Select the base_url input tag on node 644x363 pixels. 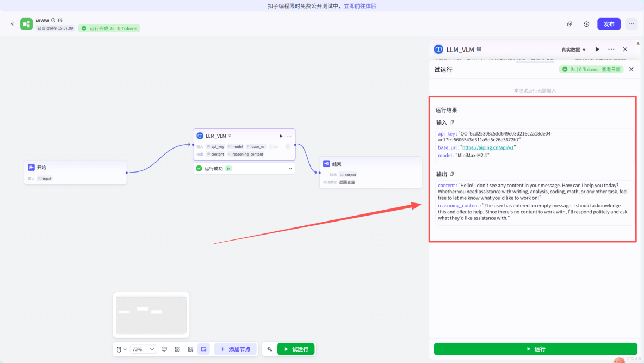(256, 146)
